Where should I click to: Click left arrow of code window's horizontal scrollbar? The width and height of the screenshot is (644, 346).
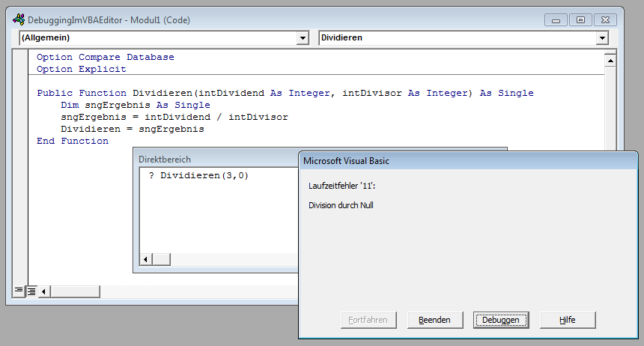[43, 292]
